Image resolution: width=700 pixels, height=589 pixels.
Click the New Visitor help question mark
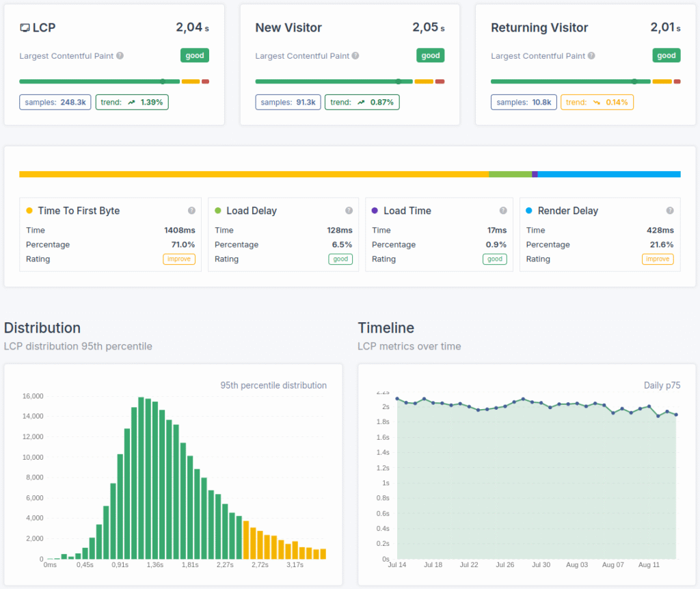coord(355,56)
